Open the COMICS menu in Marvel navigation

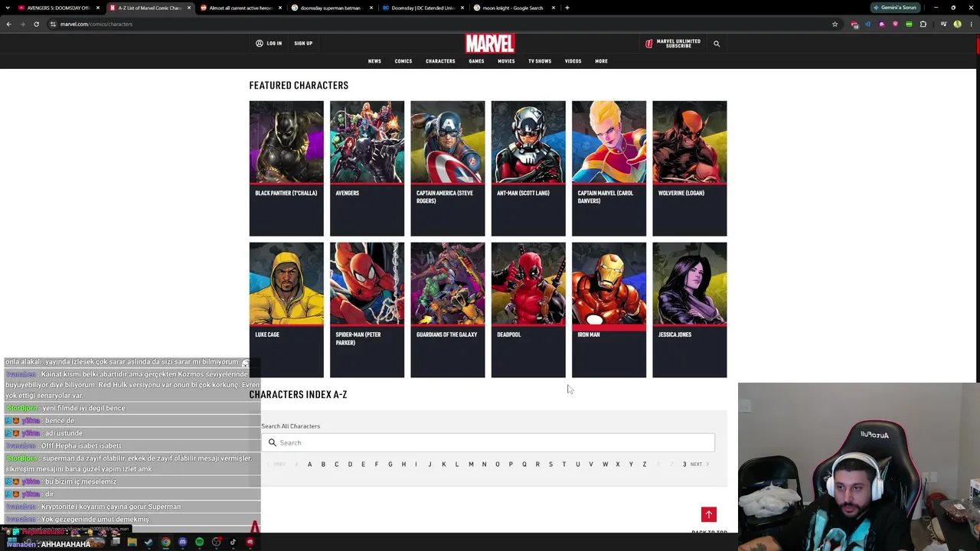tap(403, 61)
